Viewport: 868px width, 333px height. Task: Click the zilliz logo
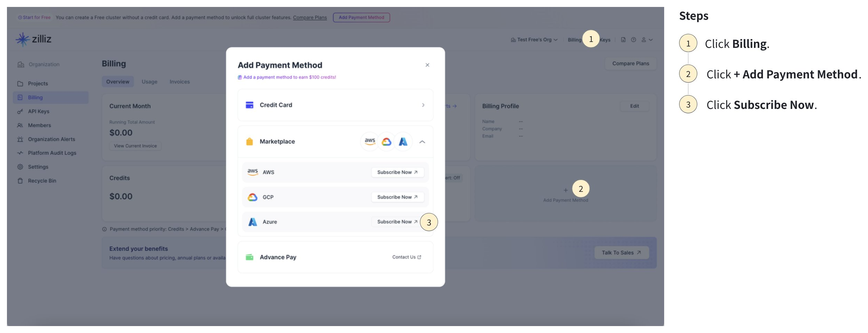pos(34,39)
